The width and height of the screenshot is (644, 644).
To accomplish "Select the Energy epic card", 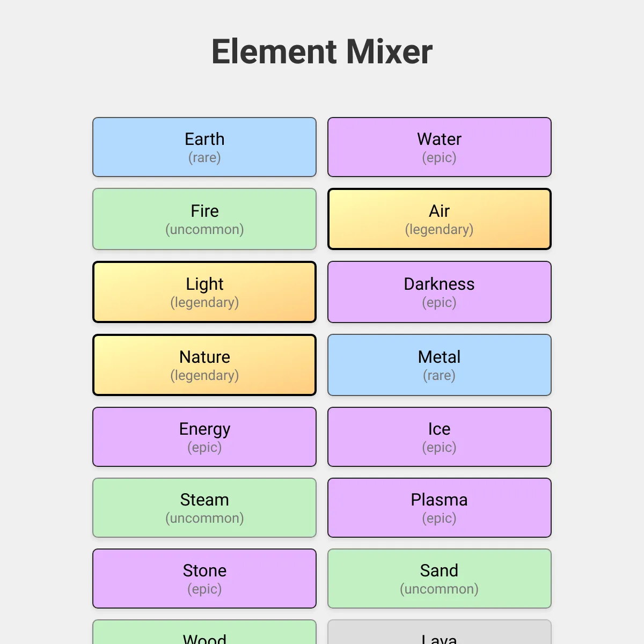I will coord(204,437).
